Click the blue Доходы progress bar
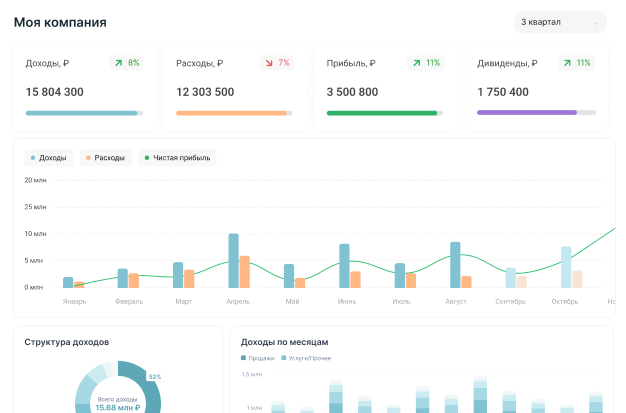Image resolution: width=626 pixels, height=413 pixels. (x=84, y=113)
